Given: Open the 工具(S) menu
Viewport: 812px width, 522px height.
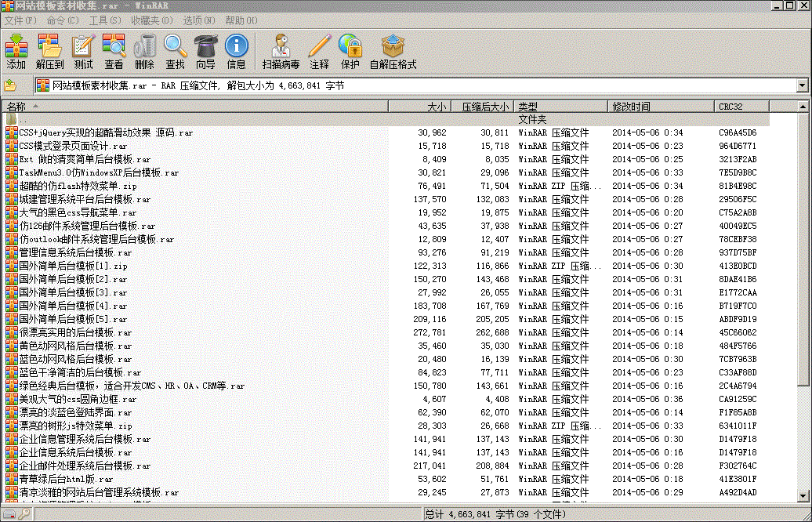Looking at the screenshot, I should pyautogui.click(x=105, y=20).
